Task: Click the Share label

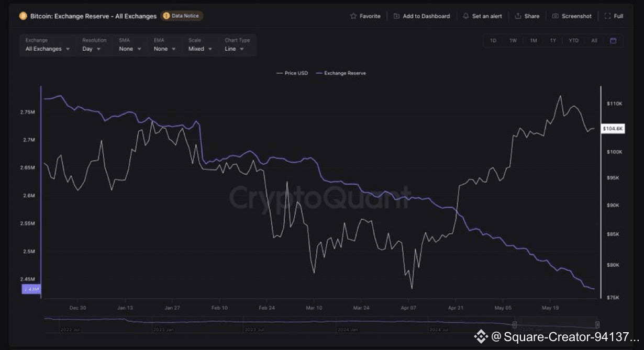Action: click(x=532, y=16)
